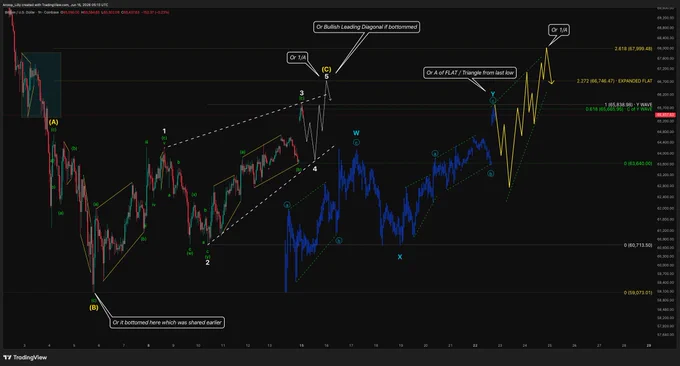Click the white wave 1 label
Screen dimensions: 680x366
(164, 131)
